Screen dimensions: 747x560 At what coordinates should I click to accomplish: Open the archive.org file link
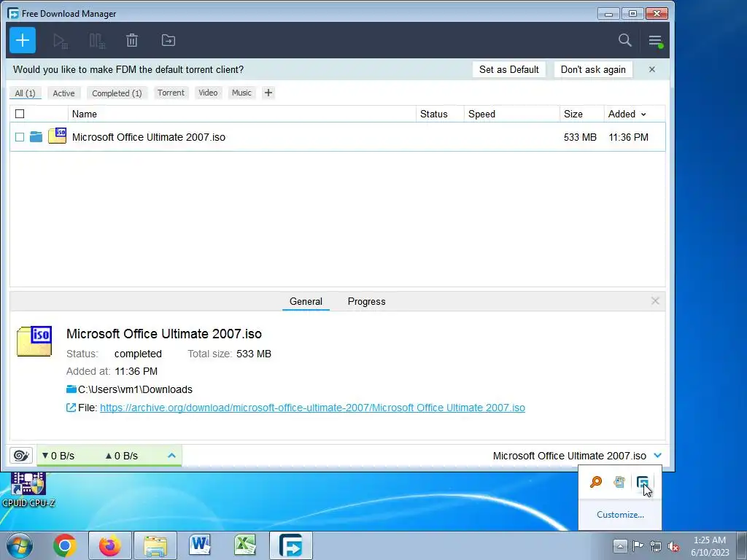[312, 408]
